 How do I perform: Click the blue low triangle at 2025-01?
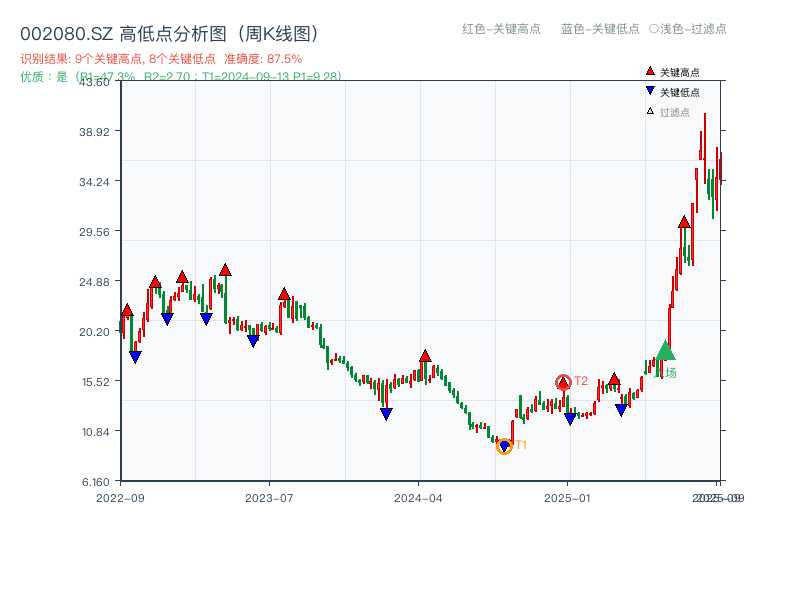click(x=570, y=419)
